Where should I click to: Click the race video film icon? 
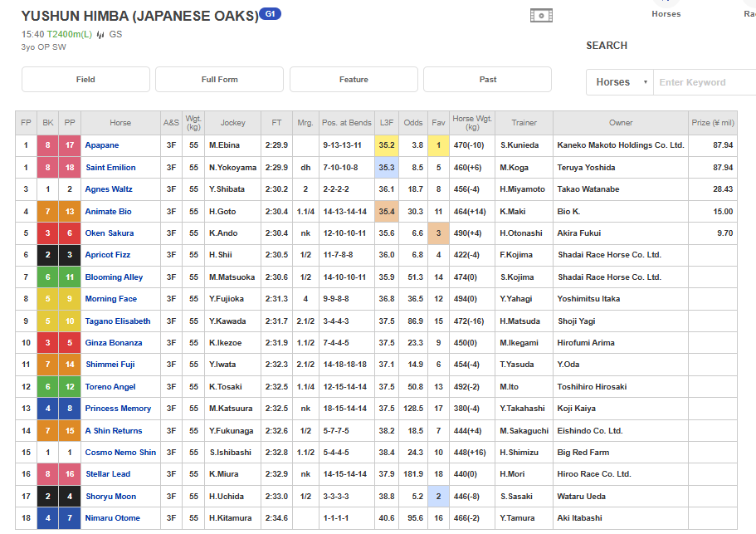tap(541, 16)
